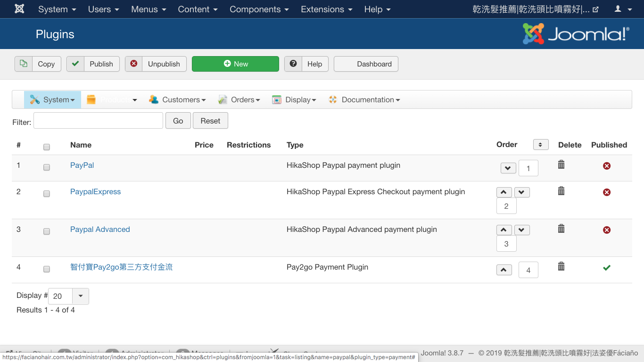
Task: Check the 智付寶Pay2go row checkbox
Action: pyautogui.click(x=47, y=269)
